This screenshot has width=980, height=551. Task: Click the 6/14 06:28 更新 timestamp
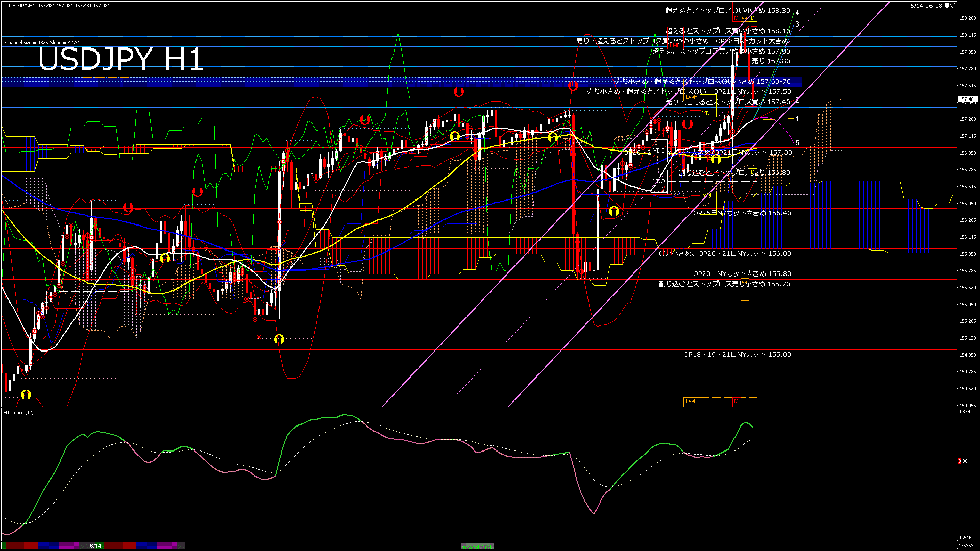[933, 6]
